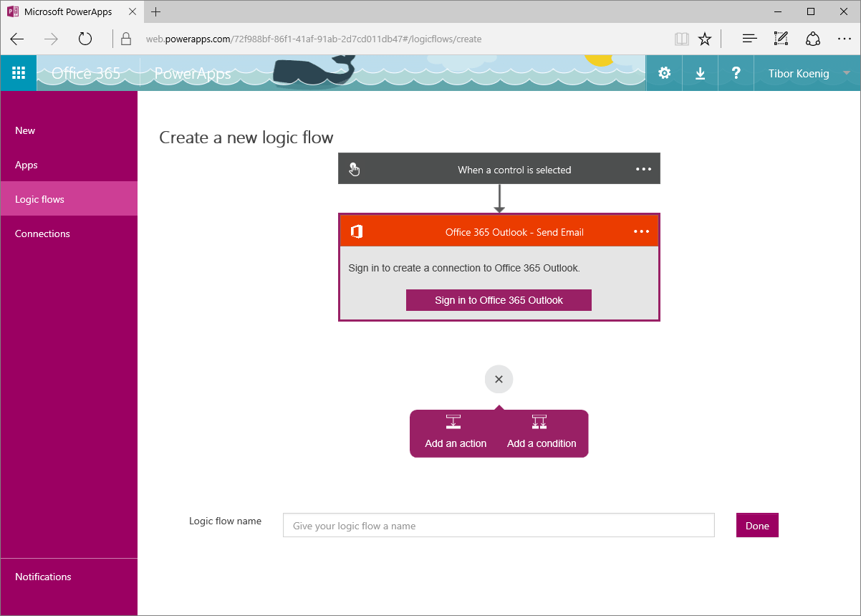Click the 'When a control is selected' title

click(x=514, y=170)
